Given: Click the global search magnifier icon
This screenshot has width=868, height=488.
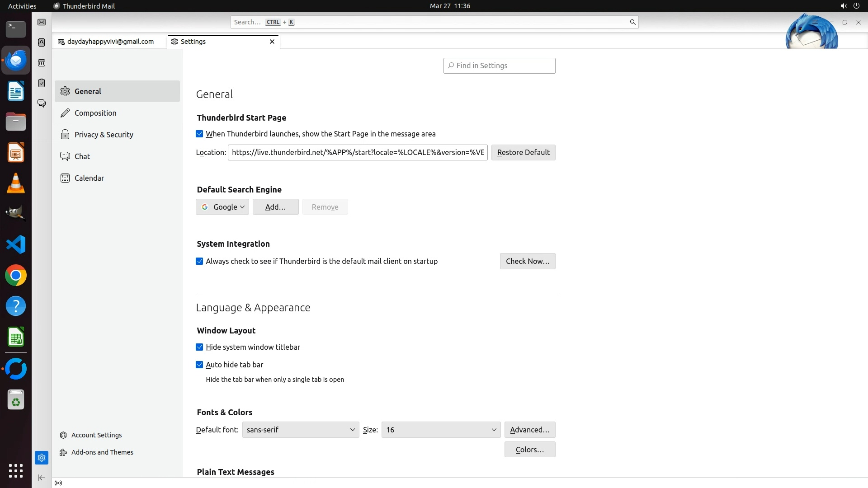Looking at the screenshot, I should pos(632,22).
